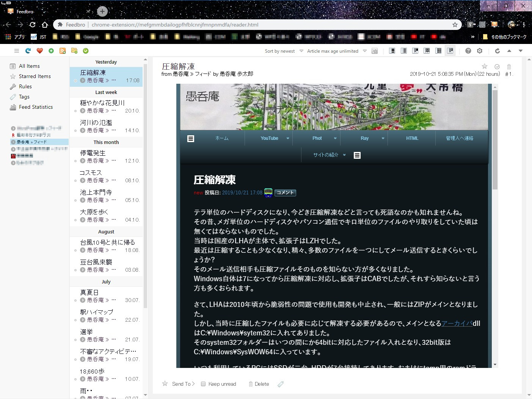Screen dimensions: 532x399
Task: Tick the Keep unread checkbox
Action: click(x=203, y=384)
